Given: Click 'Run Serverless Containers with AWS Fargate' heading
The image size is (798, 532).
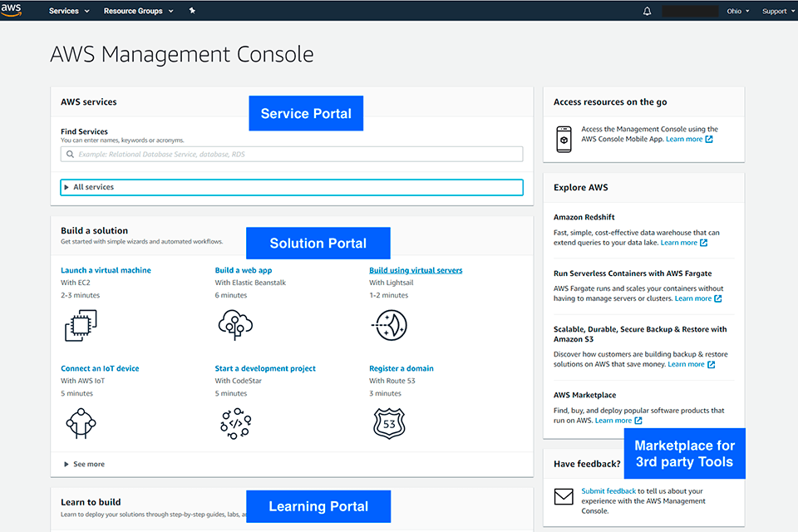Looking at the screenshot, I should (633, 273).
